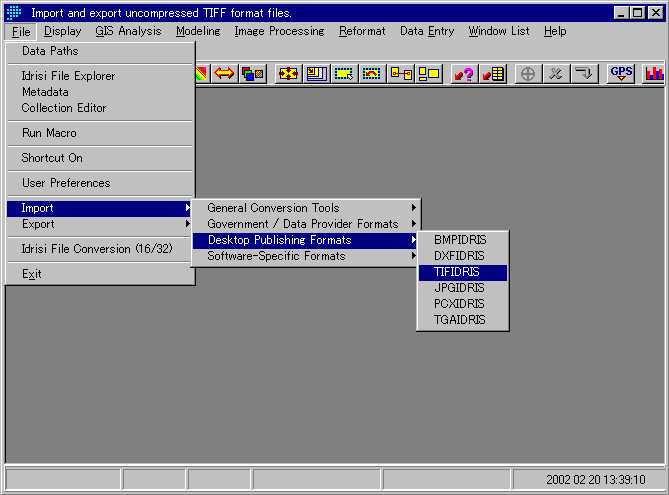Click the date and time in status bar

[596, 480]
